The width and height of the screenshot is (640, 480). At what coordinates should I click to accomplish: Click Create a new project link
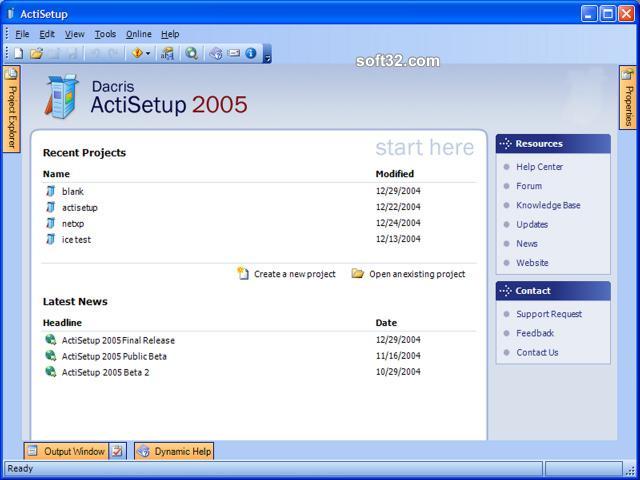[295, 274]
